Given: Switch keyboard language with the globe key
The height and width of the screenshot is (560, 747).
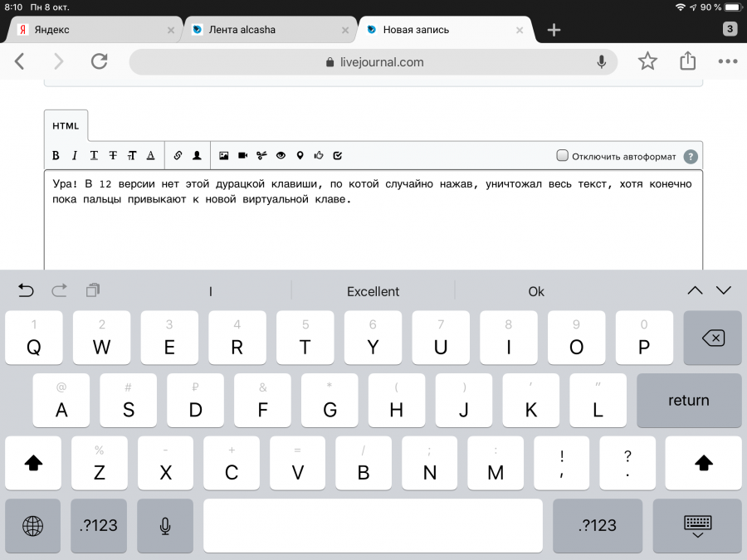Looking at the screenshot, I should click(x=33, y=525).
